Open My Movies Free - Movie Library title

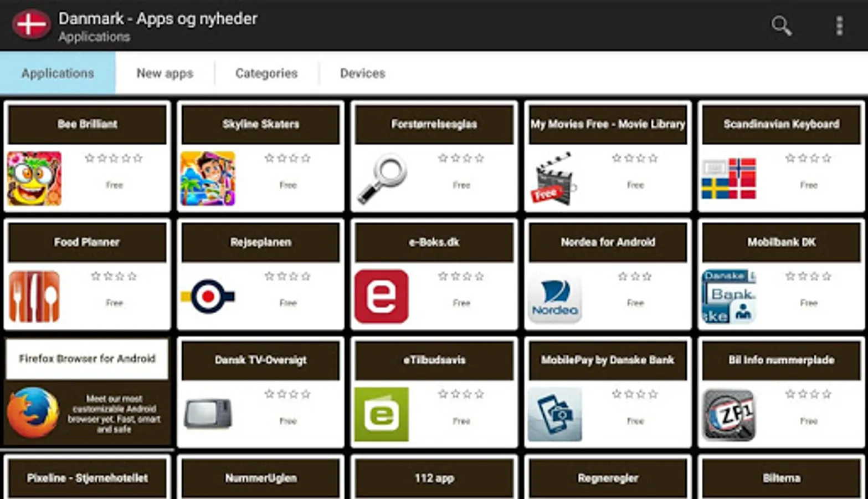tap(608, 124)
